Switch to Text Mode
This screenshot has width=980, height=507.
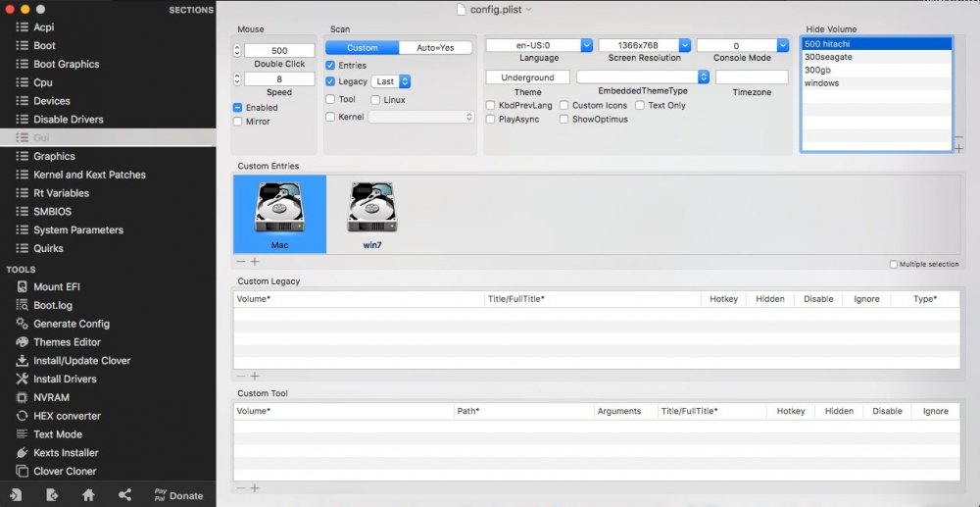(58, 434)
